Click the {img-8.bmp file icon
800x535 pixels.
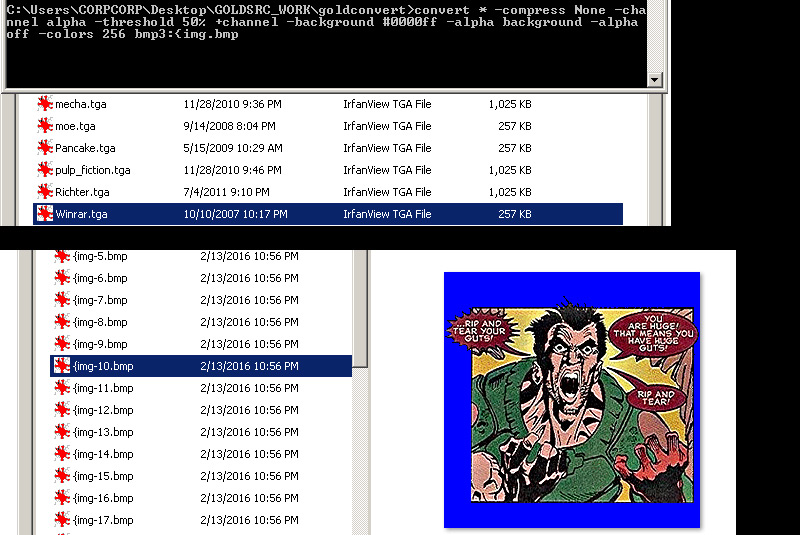click(62, 321)
